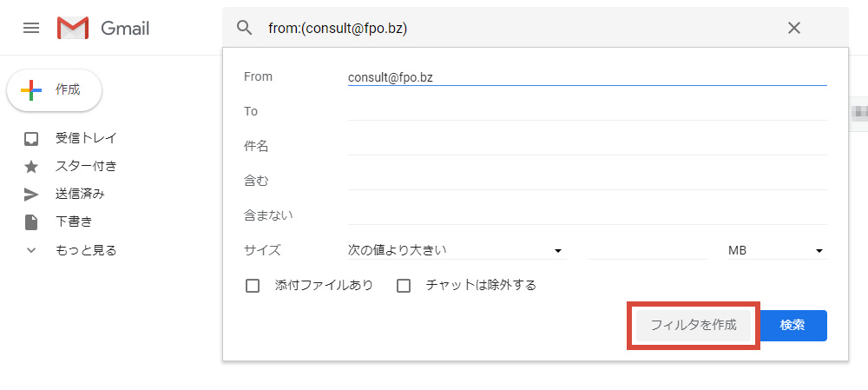This screenshot has width=868, height=390.
Task: Open the 次の値より大きい size dropdown
Action: (x=457, y=250)
